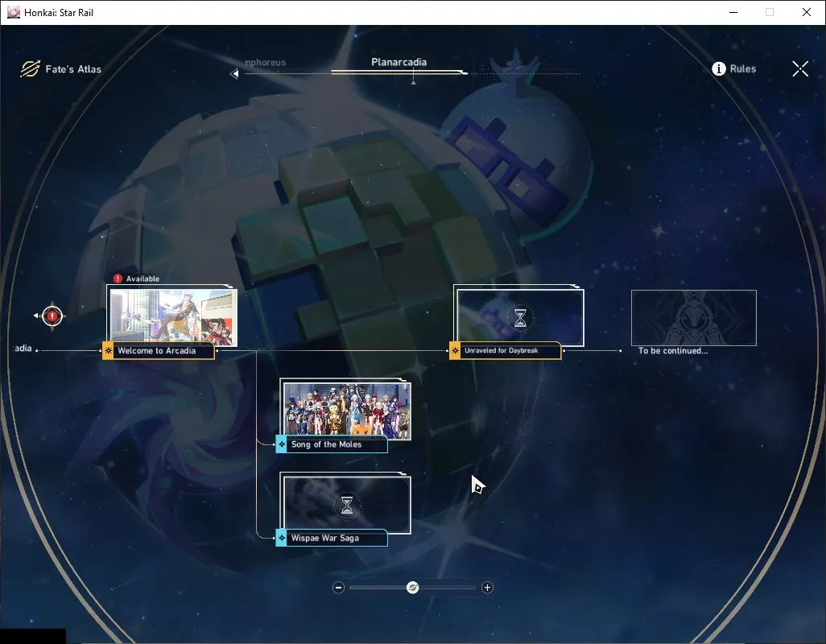Click the To be continued card
Viewport: 826px width, 644px height.
pos(694,317)
